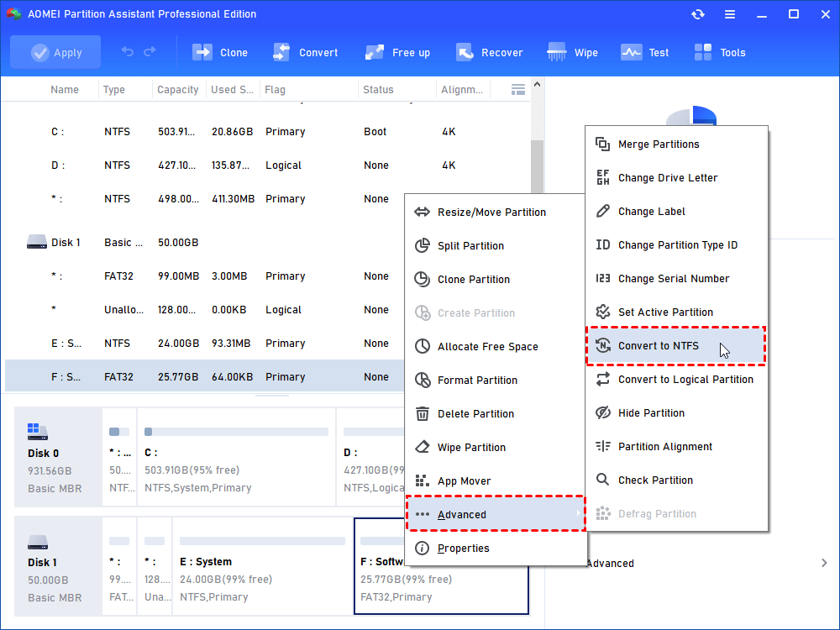The width and height of the screenshot is (840, 630).
Task: Choose Resize/Move Partition from context menu
Action: [491, 213]
